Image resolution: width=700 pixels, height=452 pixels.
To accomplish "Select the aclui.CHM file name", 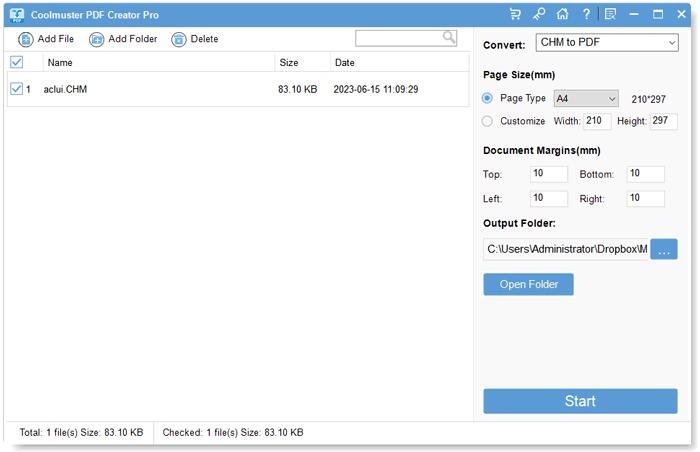I will click(x=65, y=89).
